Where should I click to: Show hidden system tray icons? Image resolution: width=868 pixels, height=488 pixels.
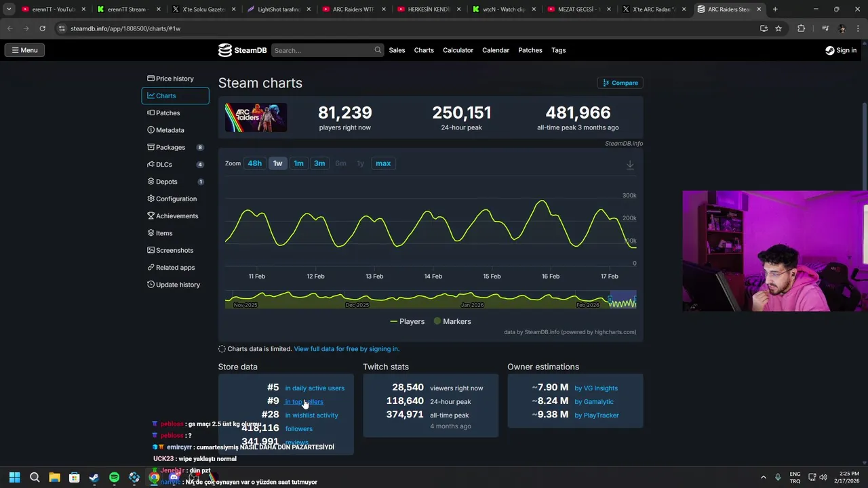(763, 477)
